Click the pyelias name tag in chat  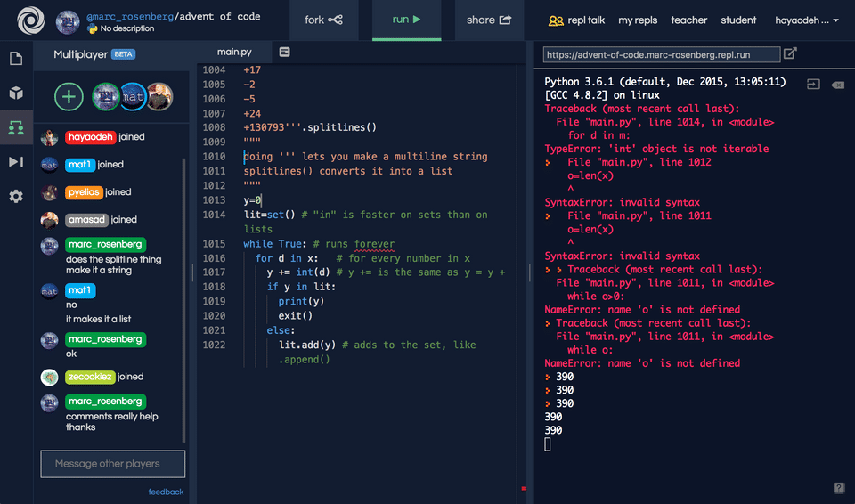pyautogui.click(x=84, y=192)
